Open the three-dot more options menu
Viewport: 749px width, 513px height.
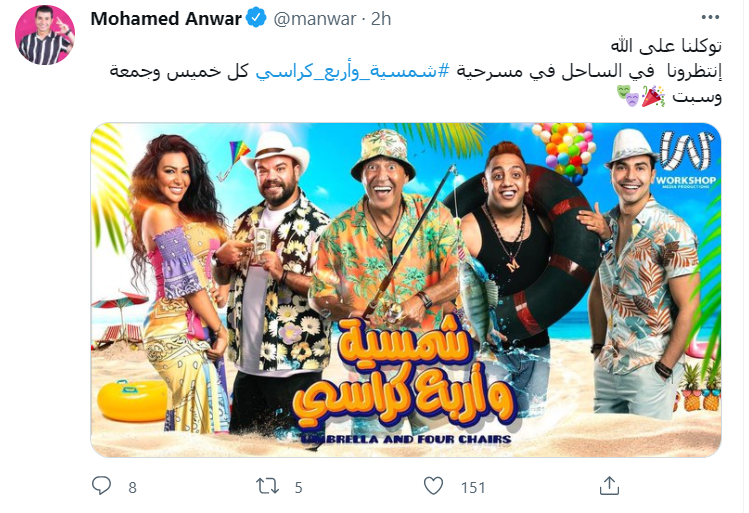pos(710,18)
